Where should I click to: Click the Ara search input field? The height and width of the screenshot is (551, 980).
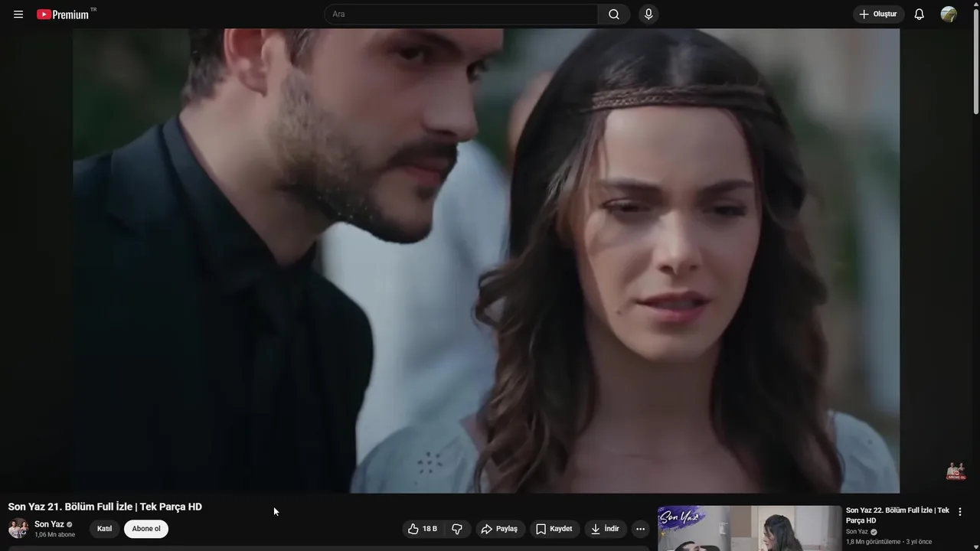(x=462, y=15)
